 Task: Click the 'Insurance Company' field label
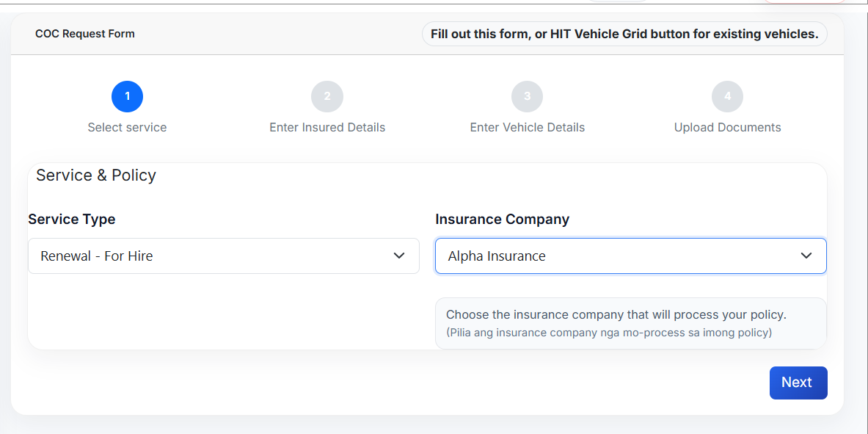[x=502, y=219]
